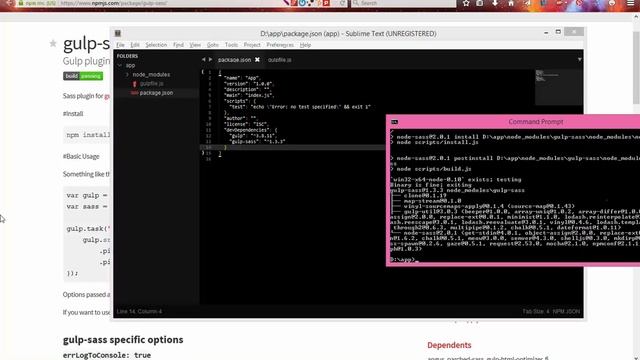Open the Project menu
The image size is (640, 360).
click(x=252, y=45)
